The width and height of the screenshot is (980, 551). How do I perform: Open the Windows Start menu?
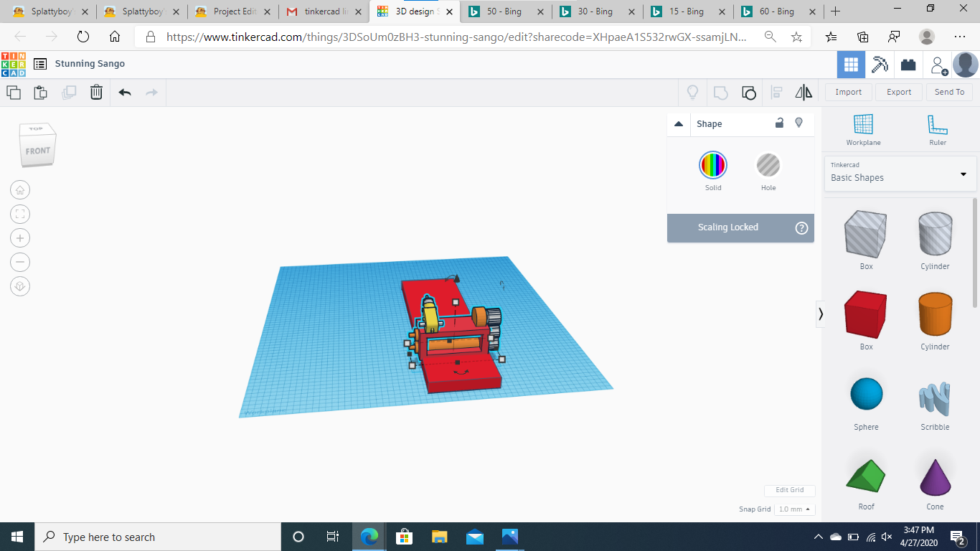(x=17, y=537)
